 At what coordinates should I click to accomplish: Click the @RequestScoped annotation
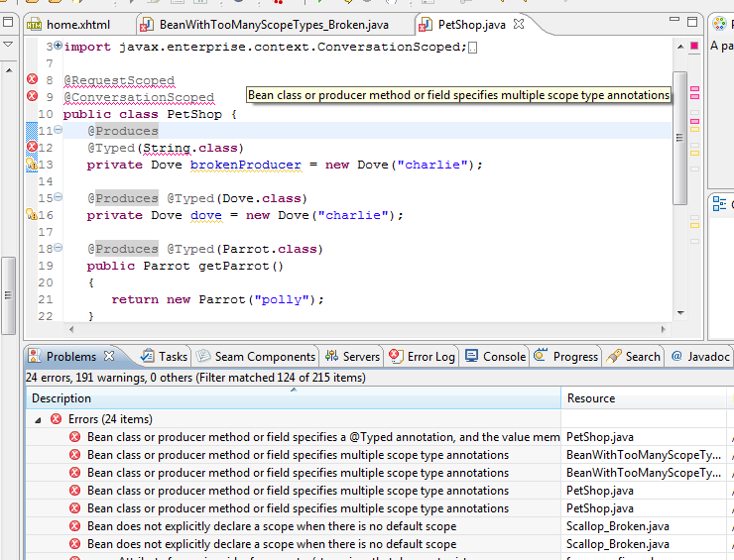[x=119, y=80]
